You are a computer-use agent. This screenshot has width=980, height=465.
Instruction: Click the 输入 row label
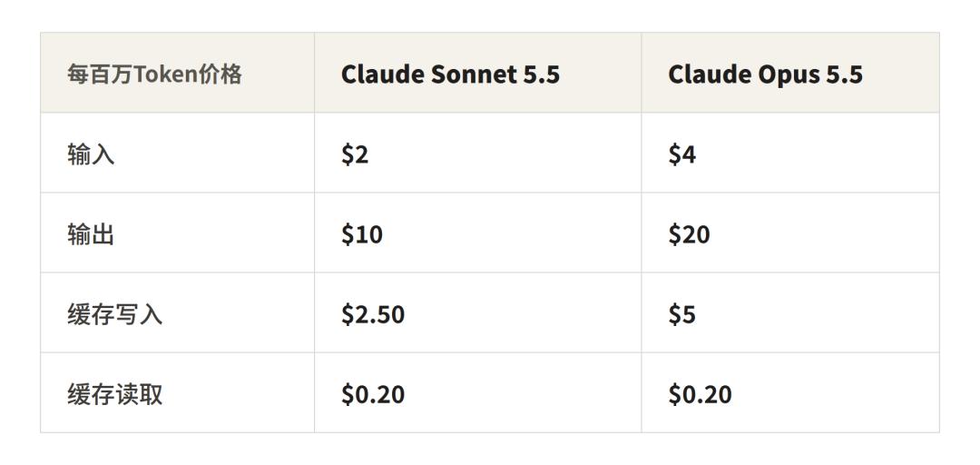coord(91,154)
